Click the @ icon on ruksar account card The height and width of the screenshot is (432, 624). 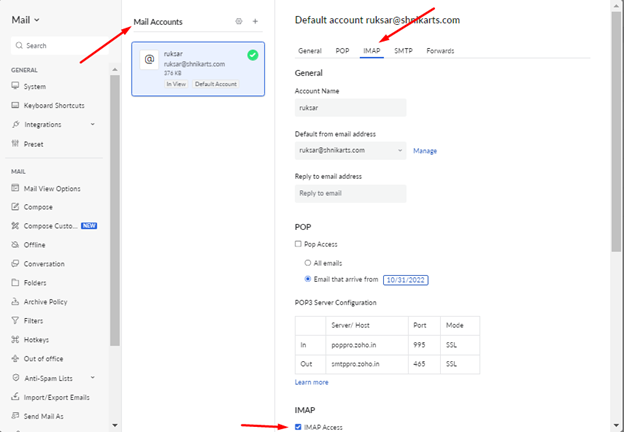[x=149, y=60]
